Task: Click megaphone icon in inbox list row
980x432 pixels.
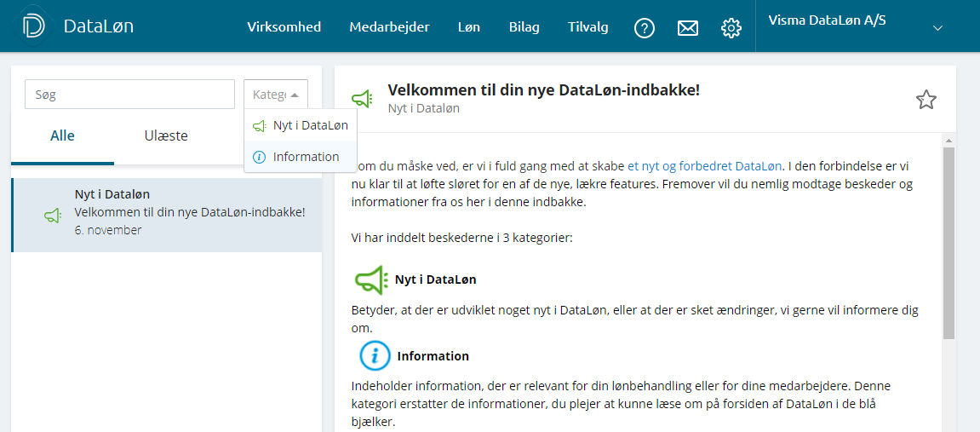Action: point(53,216)
